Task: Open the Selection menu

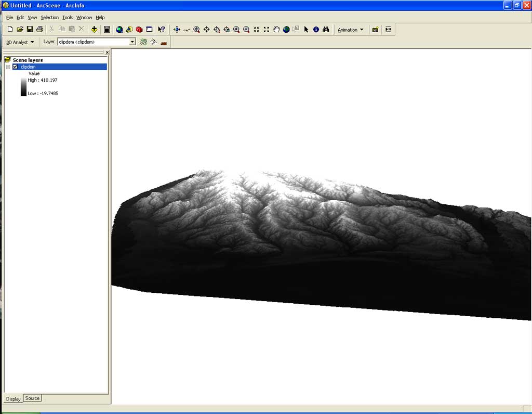Action: [50, 18]
